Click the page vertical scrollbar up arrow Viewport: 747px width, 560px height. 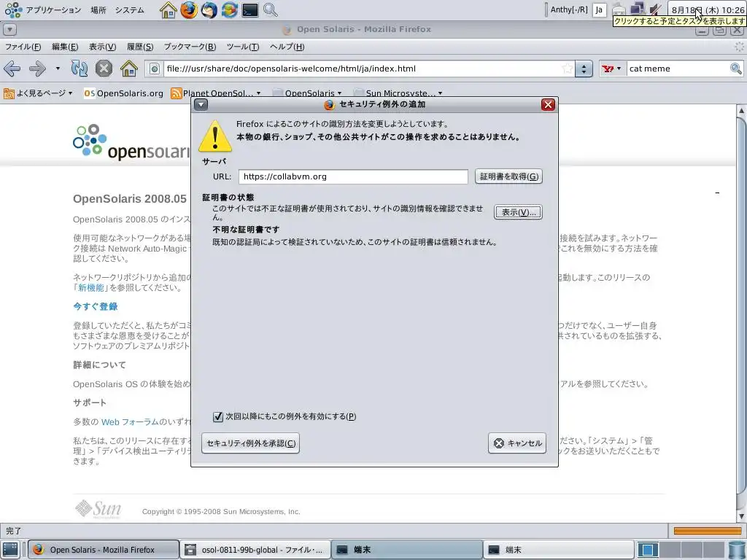741,111
